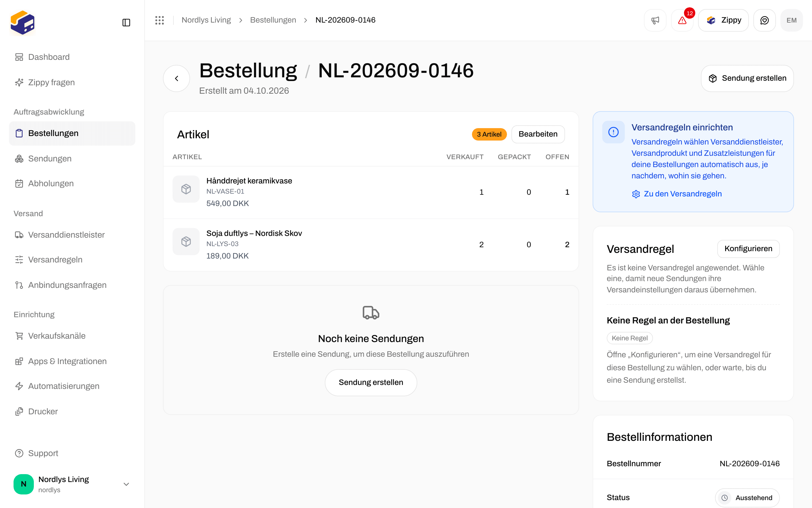Viewport: 812px width, 508px height.
Task: Click SKU NL-LYS-03
Action: (x=222, y=244)
